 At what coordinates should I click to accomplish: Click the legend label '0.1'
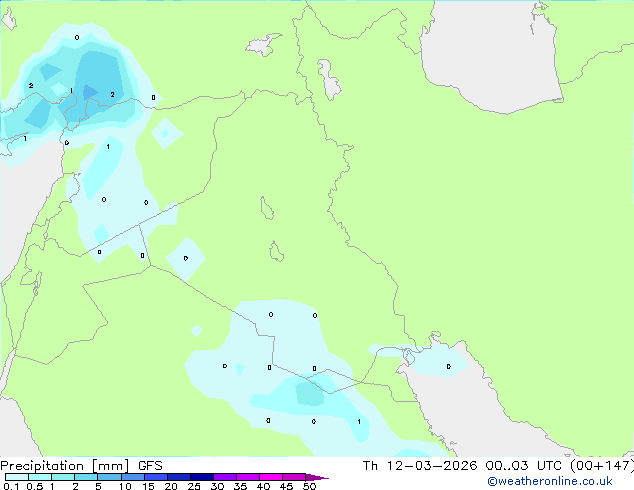click(x=11, y=486)
